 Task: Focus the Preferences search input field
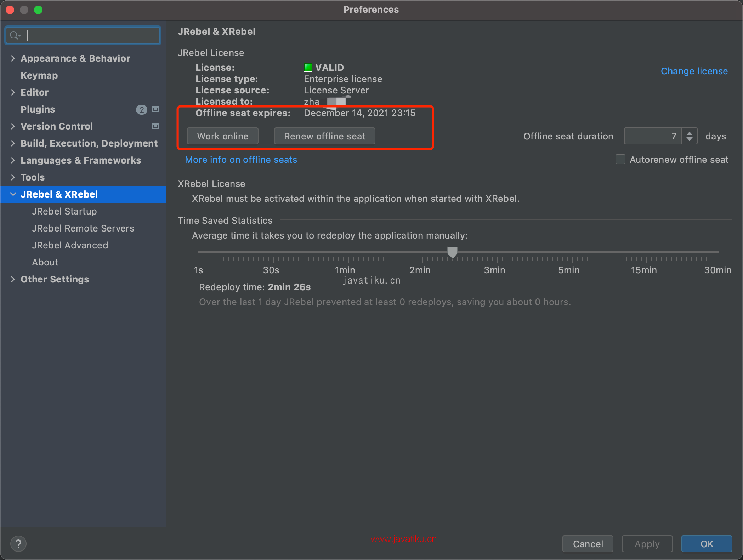pos(83,35)
